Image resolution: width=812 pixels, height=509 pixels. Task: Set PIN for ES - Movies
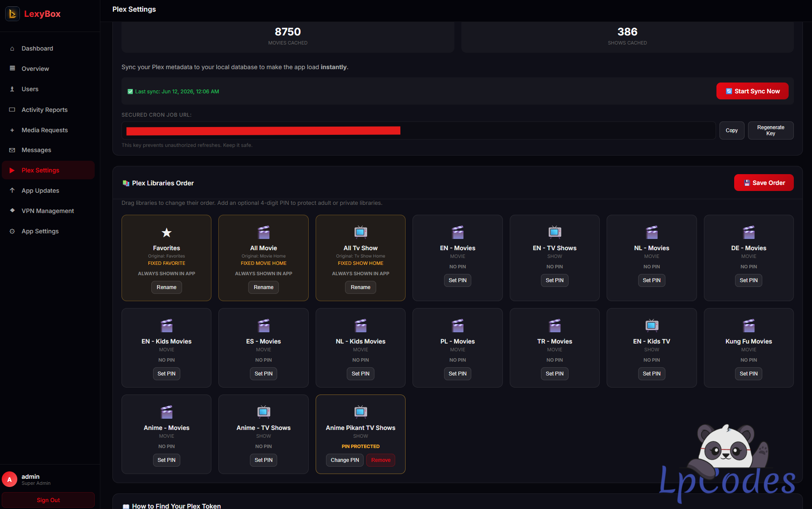pyautogui.click(x=264, y=374)
